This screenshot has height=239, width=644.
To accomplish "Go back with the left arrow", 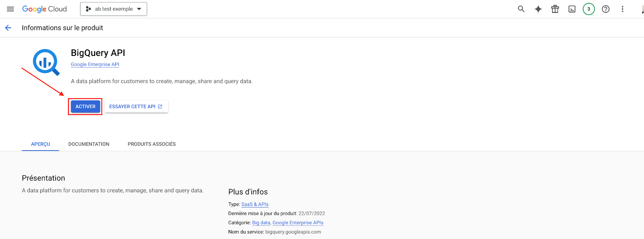I will (8, 28).
